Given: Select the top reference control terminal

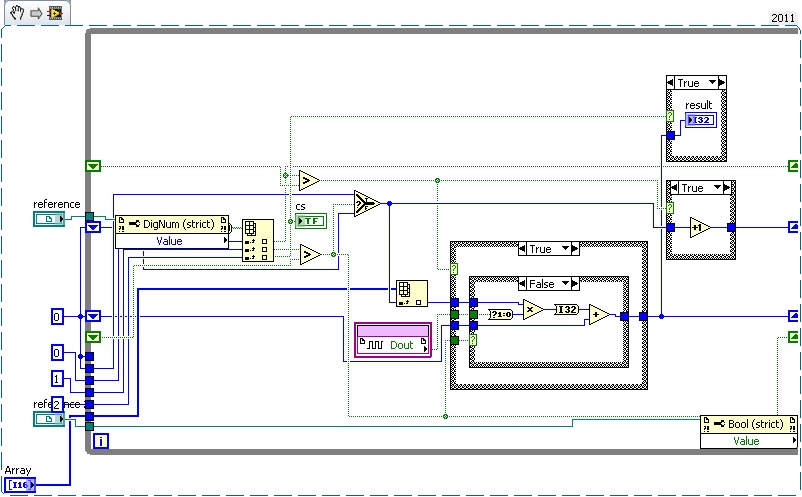Looking at the screenshot, I should click(x=48, y=219).
